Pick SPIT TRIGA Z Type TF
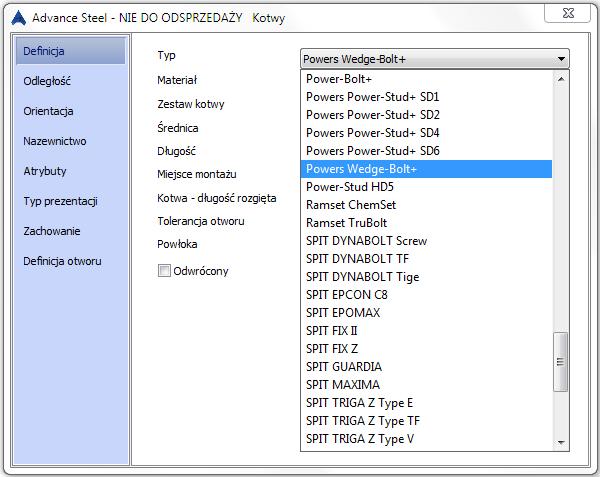The height and width of the screenshot is (477, 600). point(426,421)
